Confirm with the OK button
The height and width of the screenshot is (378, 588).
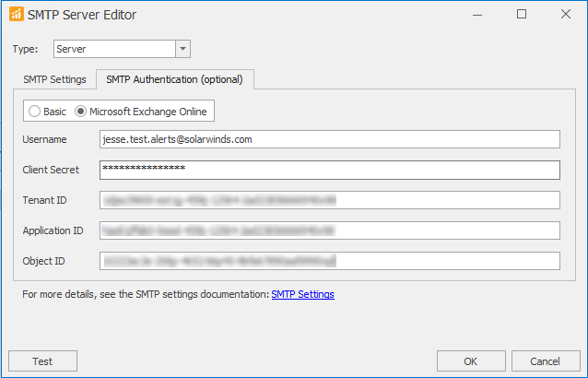pyautogui.click(x=470, y=361)
